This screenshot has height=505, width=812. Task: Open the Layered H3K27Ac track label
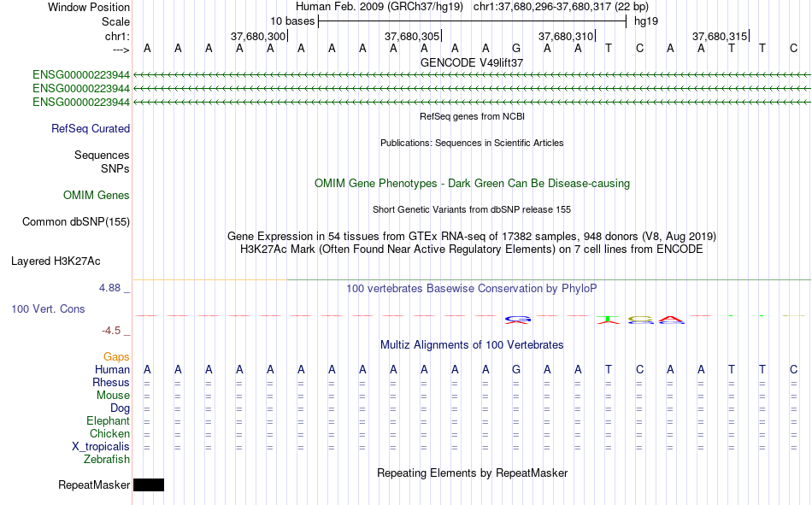pyautogui.click(x=56, y=261)
